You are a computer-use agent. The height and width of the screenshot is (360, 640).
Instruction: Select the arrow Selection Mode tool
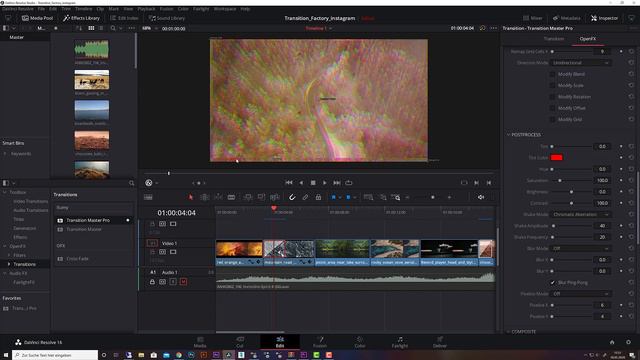coord(191,197)
